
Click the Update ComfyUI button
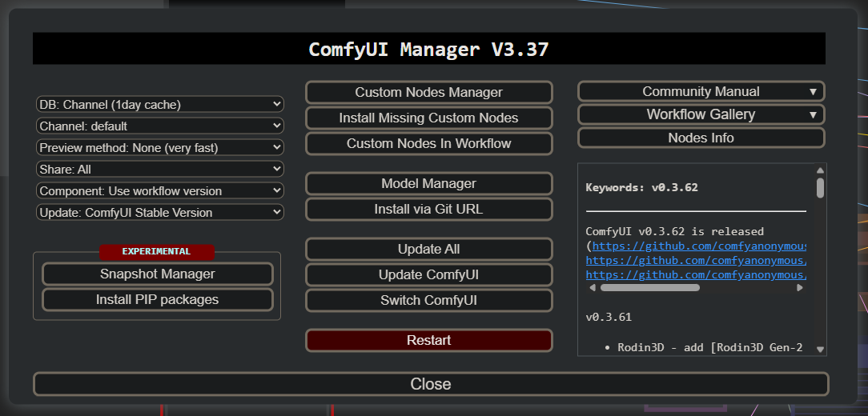coord(428,274)
